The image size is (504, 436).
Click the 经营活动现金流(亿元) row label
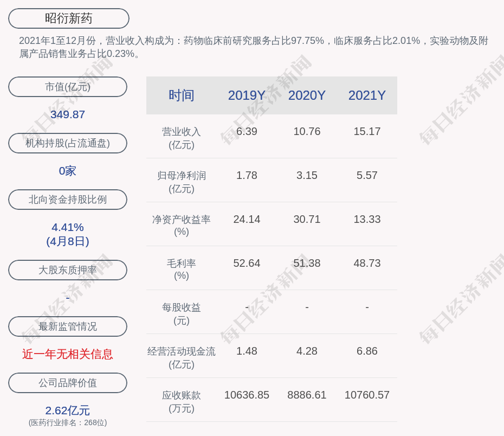click(182, 357)
